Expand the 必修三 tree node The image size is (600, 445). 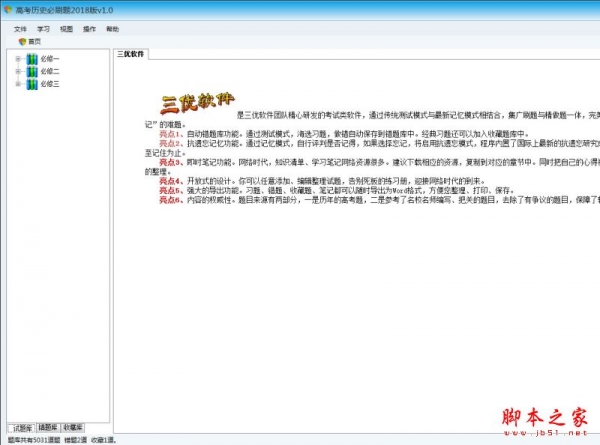tap(18, 84)
